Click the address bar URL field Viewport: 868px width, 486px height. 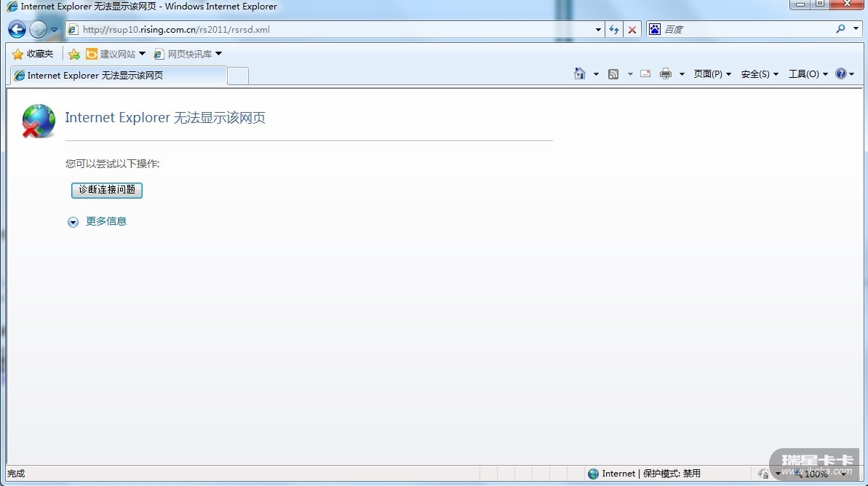(x=335, y=29)
